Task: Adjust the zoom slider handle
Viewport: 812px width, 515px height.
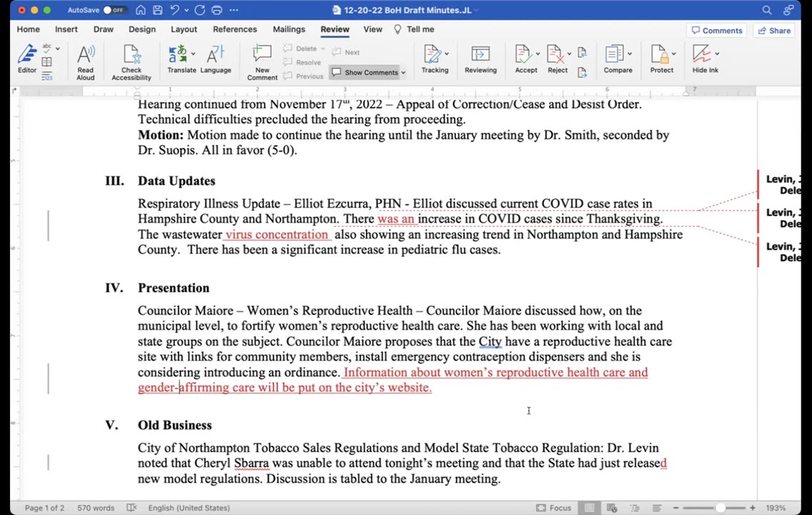Action: click(x=720, y=508)
